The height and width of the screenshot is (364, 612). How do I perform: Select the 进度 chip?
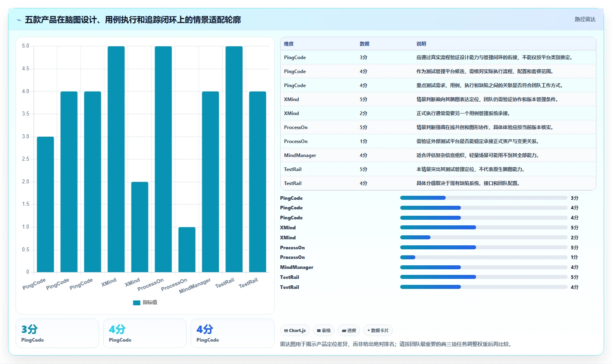point(349,330)
